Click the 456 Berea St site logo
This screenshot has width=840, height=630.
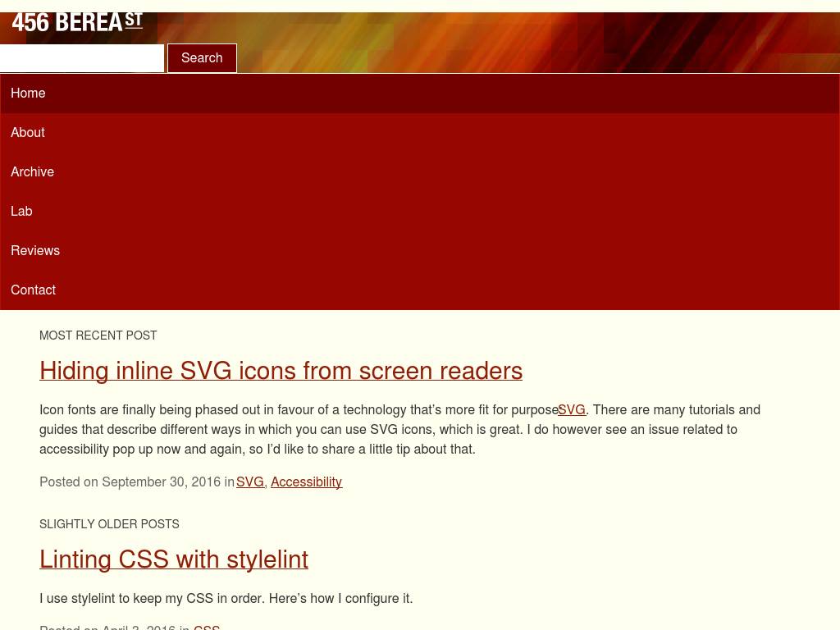click(77, 21)
